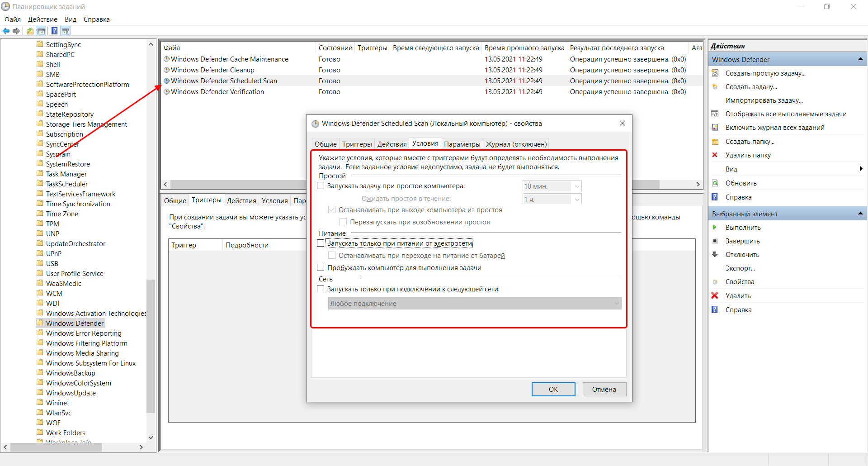This screenshot has width=868, height=466.
Task: Toggle the action pane toolbar icon
Action: [x=66, y=31]
